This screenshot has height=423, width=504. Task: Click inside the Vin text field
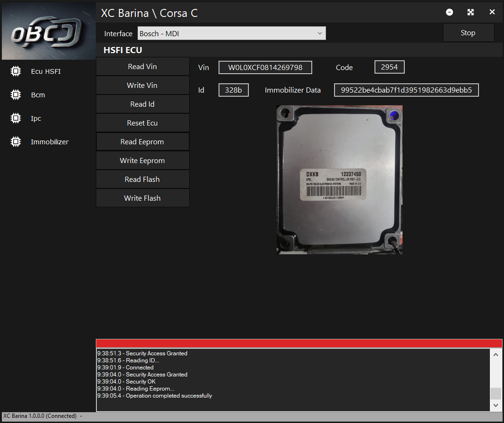pyautogui.click(x=265, y=68)
